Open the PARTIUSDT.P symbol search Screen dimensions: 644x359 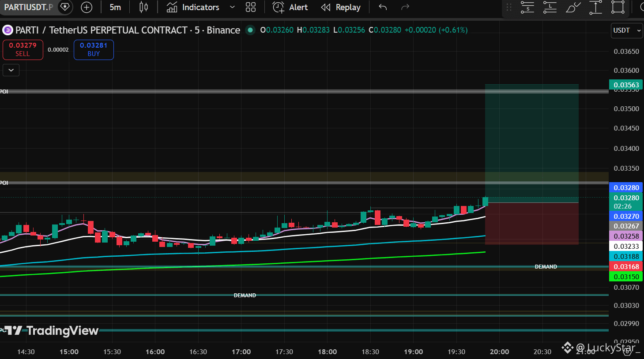pos(28,7)
